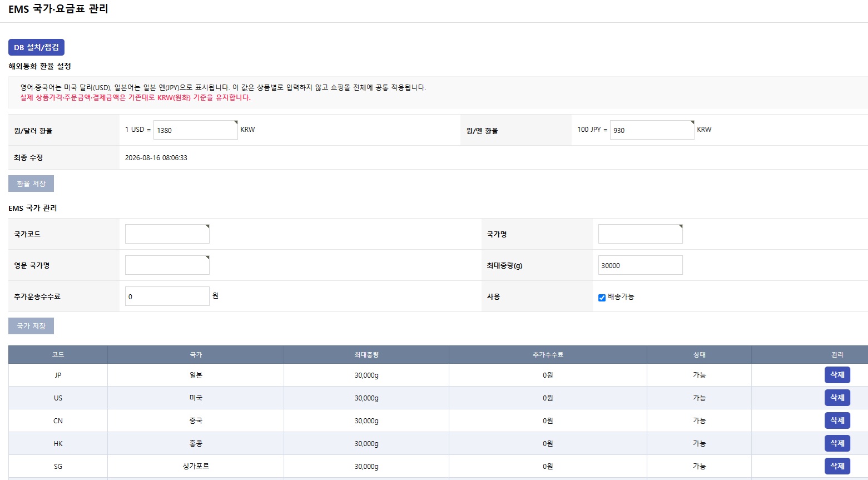Click the 최종 수정 label
Viewport: 868px width, 480px height.
click(28, 158)
